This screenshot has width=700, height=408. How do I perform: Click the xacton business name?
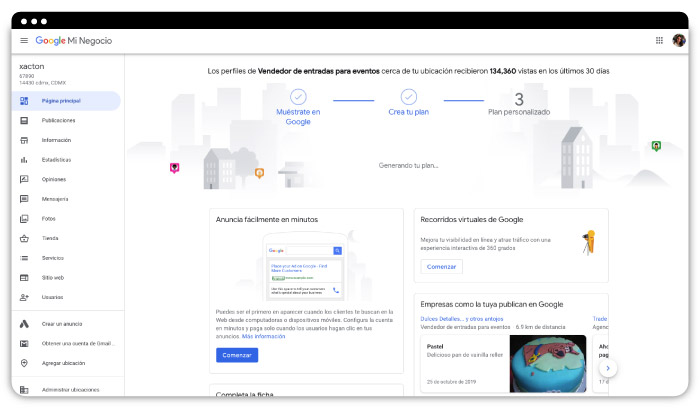(32, 66)
